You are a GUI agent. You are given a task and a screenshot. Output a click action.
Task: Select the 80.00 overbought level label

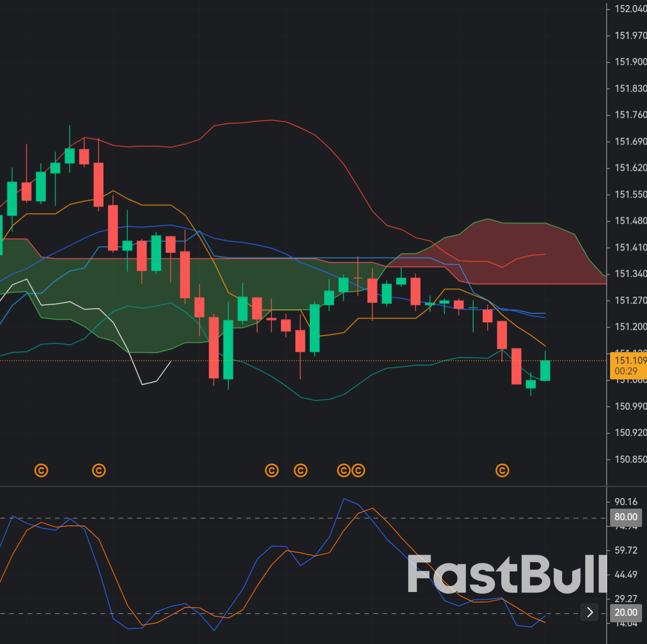(x=626, y=517)
